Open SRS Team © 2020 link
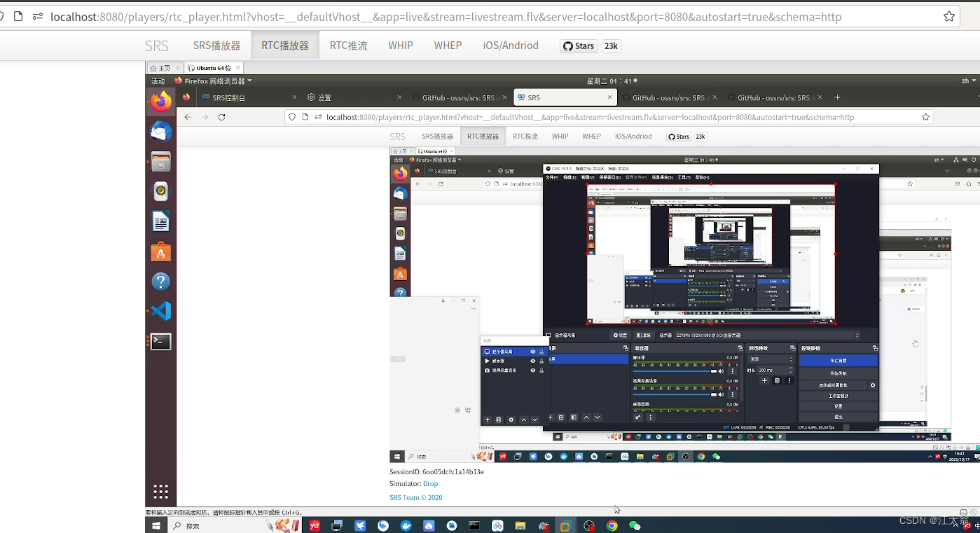Image resolution: width=980 pixels, height=533 pixels. click(416, 498)
